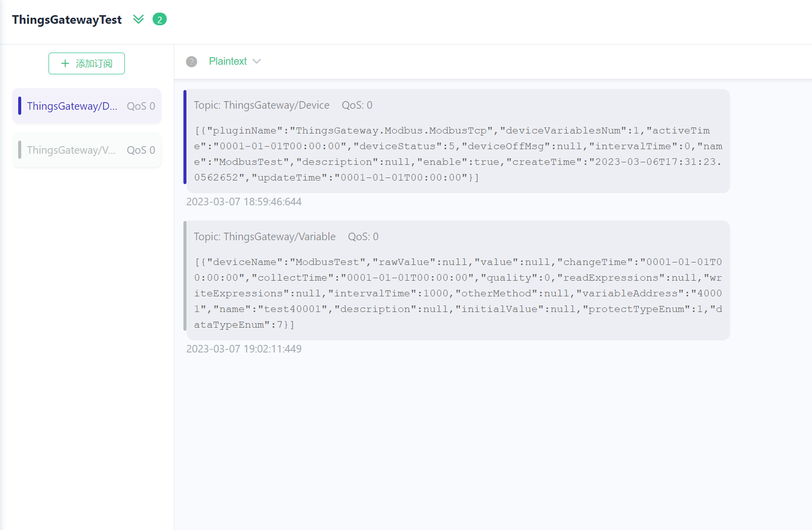Click the timestamp 2023-03-07 19:02:11:449
This screenshot has height=530, width=812.
click(244, 349)
